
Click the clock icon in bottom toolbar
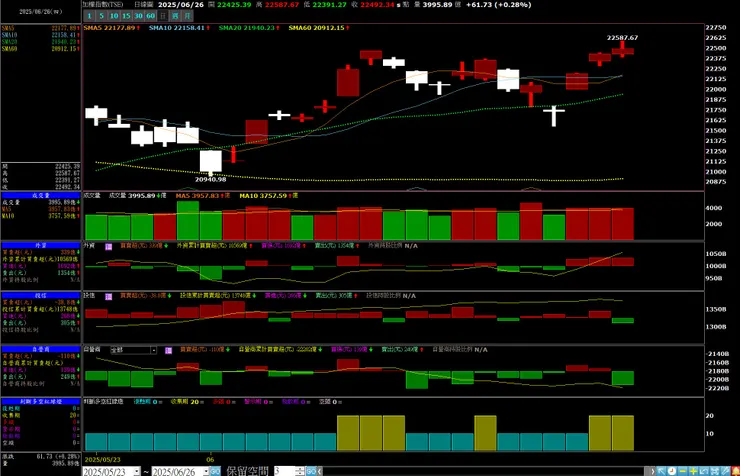[x=672, y=471]
